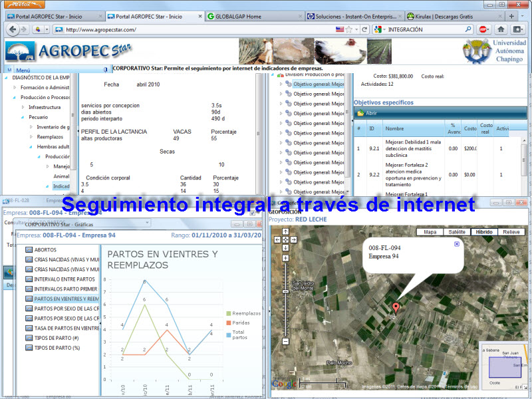The image size is (532, 399).
Task: Click the map zoom out minus button
Action: point(285,341)
